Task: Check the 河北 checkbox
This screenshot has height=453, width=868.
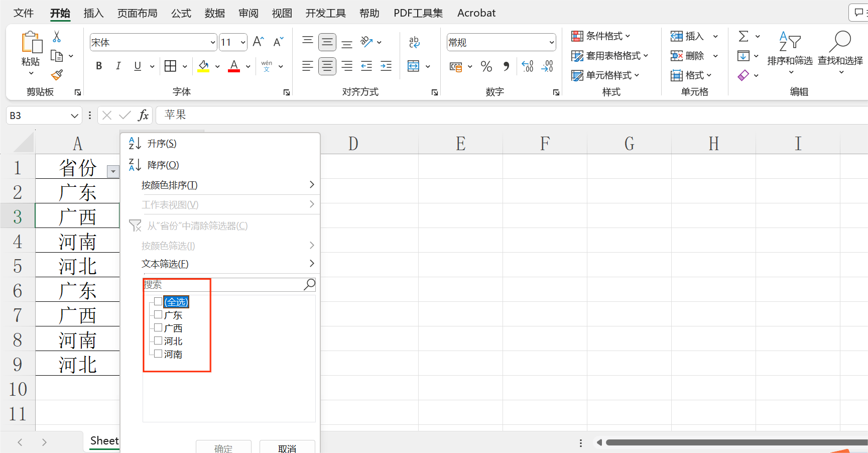Action: [158, 340]
